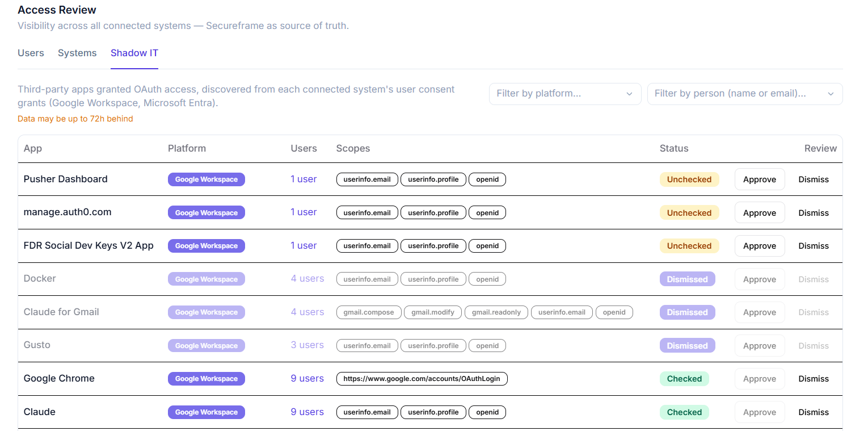Viewport: 868px width, 431px height.
Task: Open the Systems tab
Action: pos(77,53)
